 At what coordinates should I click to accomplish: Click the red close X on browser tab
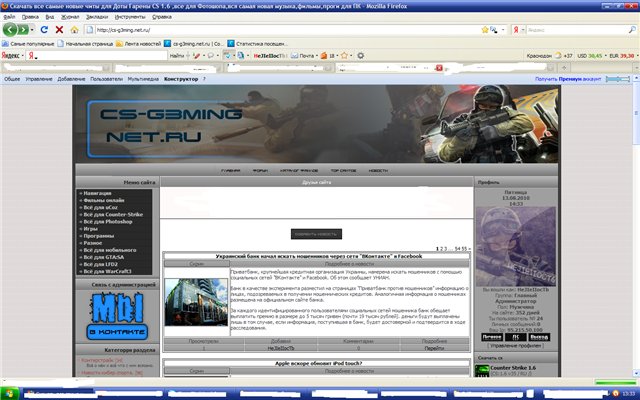[x=439, y=68]
